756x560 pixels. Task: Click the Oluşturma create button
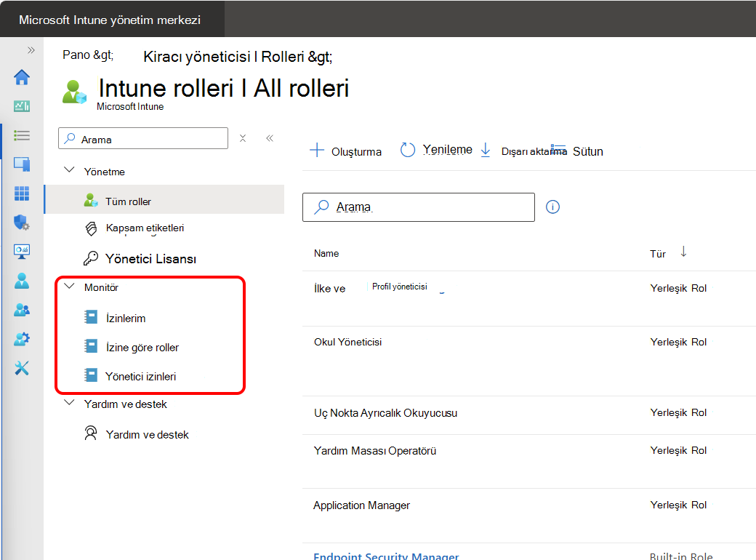click(x=345, y=151)
